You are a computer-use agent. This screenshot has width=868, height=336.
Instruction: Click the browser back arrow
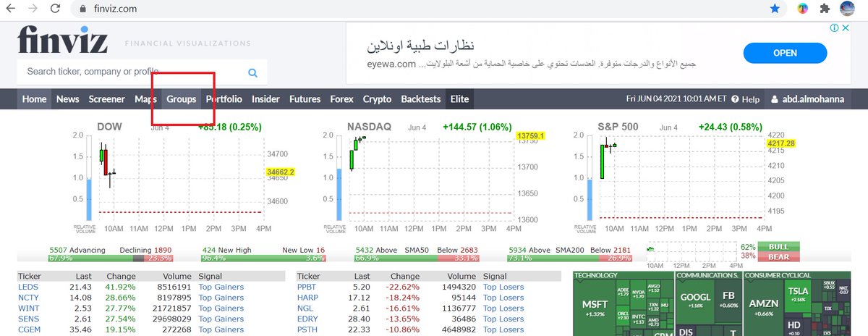pyautogui.click(x=11, y=9)
